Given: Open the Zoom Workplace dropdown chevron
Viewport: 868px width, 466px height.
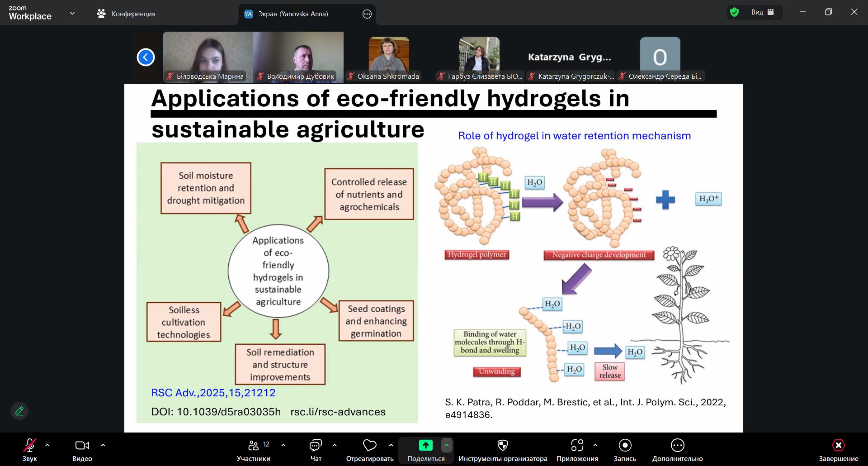Looking at the screenshot, I should click(72, 14).
